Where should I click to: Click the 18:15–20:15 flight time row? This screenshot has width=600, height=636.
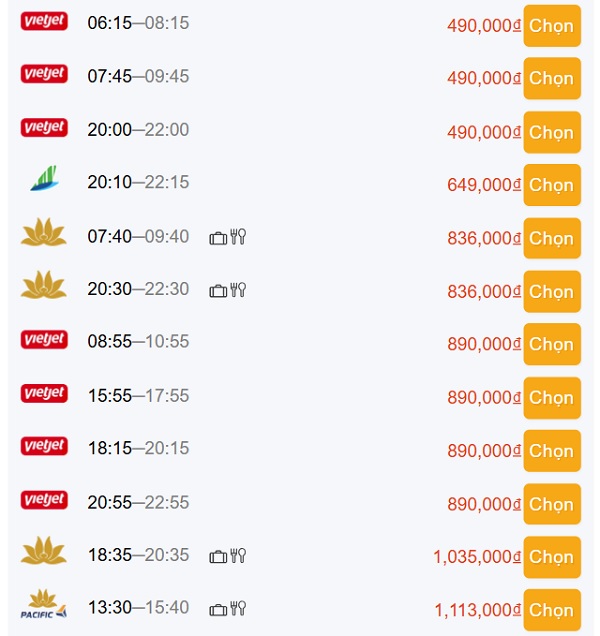(x=138, y=449)
